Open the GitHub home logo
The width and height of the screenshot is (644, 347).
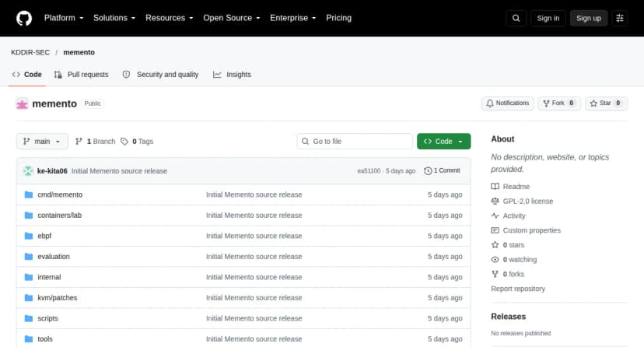[24, 18]
